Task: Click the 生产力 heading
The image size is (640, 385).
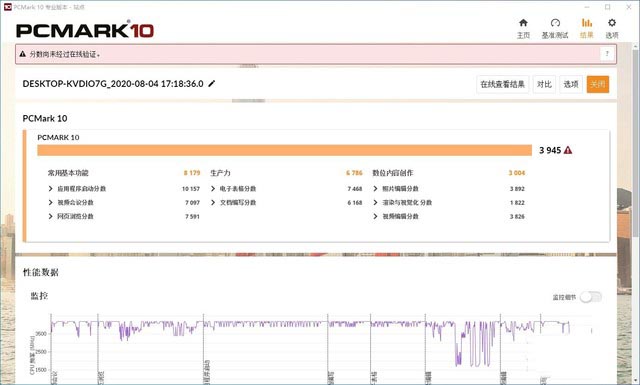Action: [x=220, y=173]
